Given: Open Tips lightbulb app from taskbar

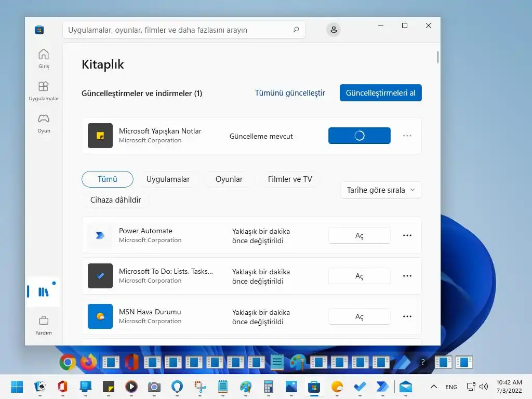Looking at the screenshot, I should coord(177,387).
